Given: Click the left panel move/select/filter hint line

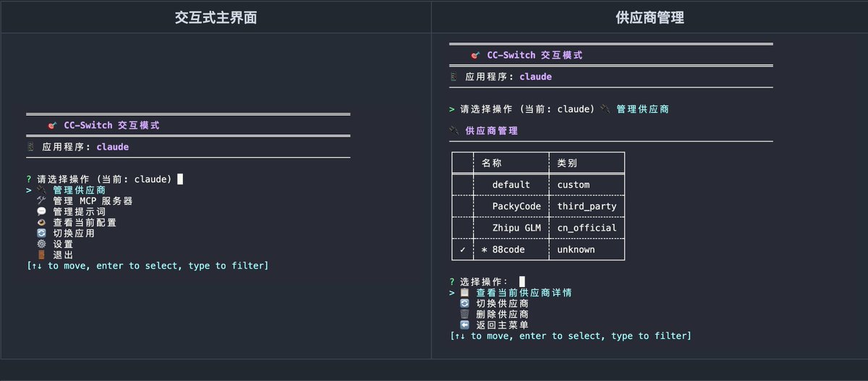Looking at the screenshot, I should click(147, 266).
